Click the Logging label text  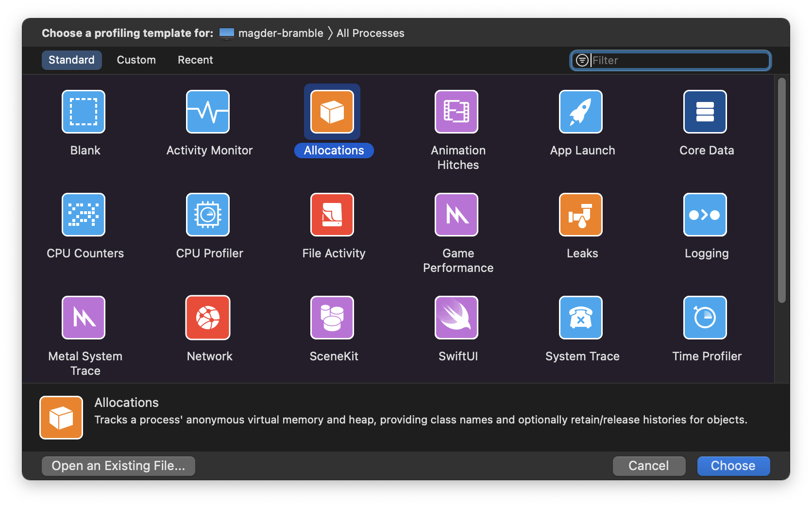point(707,253)
